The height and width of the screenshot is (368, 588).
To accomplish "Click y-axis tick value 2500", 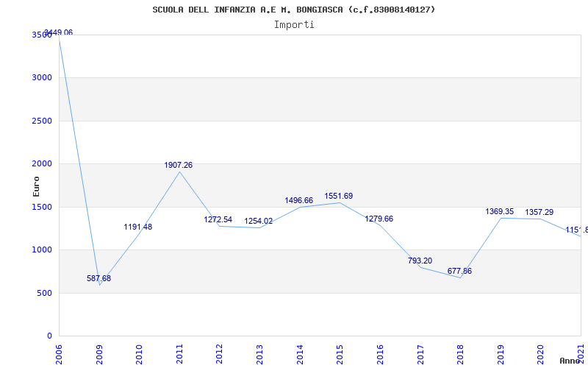I will pyautogui.click(x=42, y=121).
